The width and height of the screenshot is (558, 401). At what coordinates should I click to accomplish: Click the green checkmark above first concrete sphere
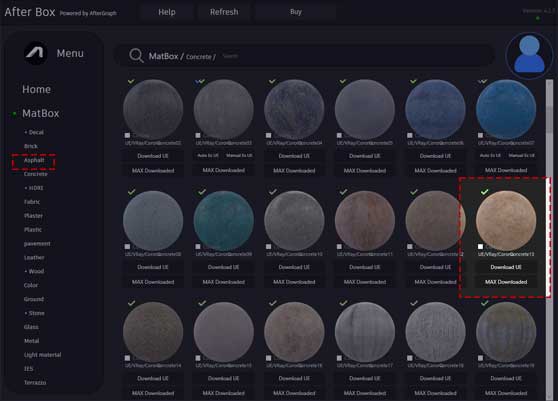pyautogui.click(x=131, y=81)
